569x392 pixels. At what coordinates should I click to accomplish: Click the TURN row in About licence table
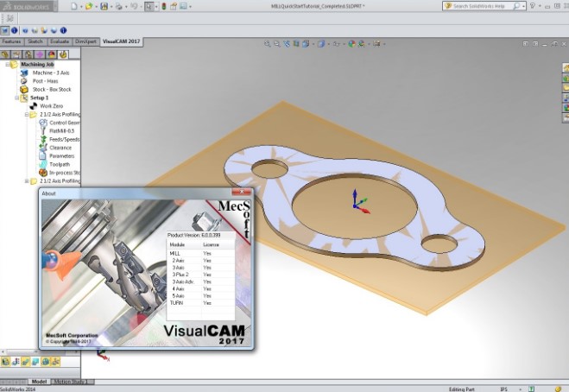tap(200, 303)
